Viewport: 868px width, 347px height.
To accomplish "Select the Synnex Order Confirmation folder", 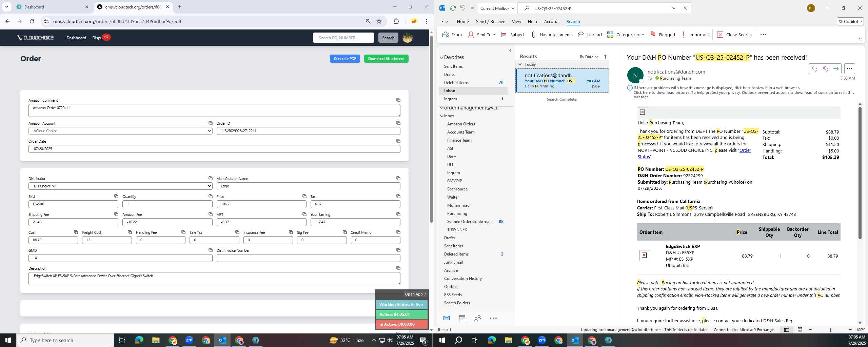I will click(x=471, y=222).
